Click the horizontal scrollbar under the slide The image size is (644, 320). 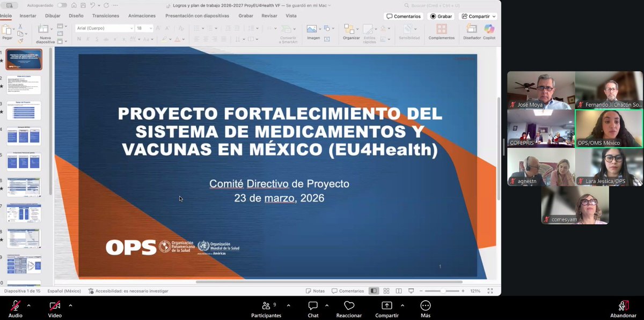pos(328,282)
